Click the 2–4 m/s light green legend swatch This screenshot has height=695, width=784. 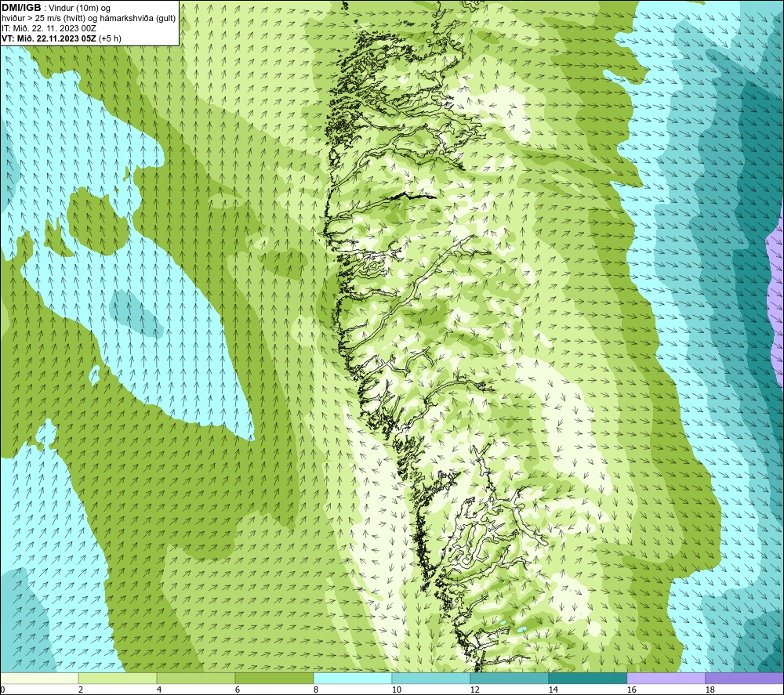coord(118,678)
